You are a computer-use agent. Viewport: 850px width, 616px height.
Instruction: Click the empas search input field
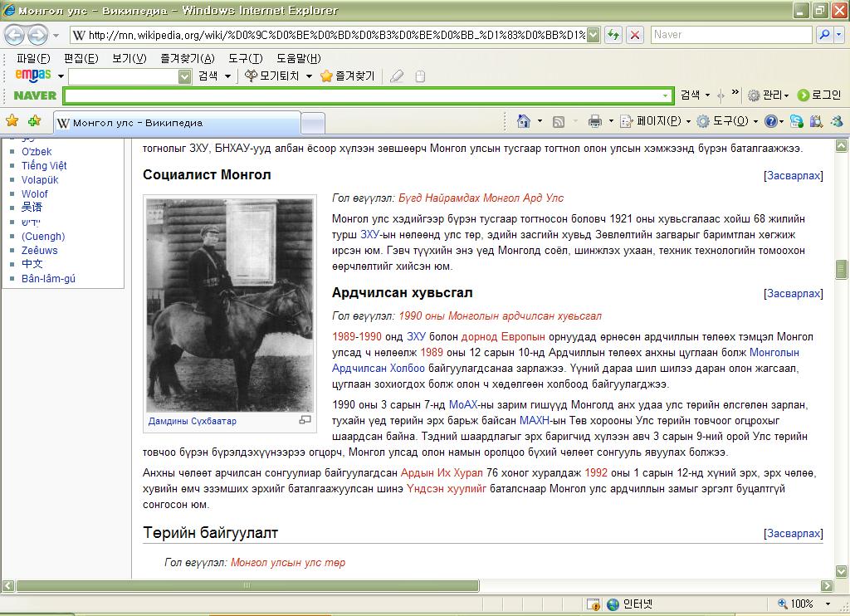coord(125,76)
